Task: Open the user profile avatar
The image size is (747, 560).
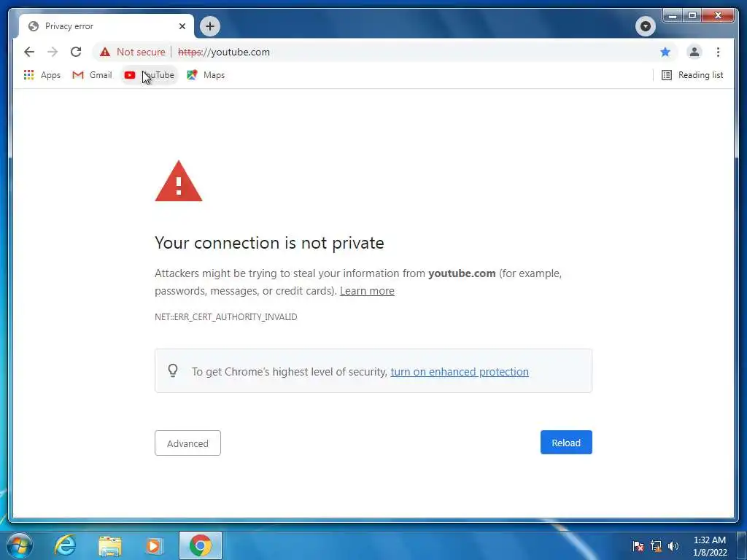Action: [694, 52]
